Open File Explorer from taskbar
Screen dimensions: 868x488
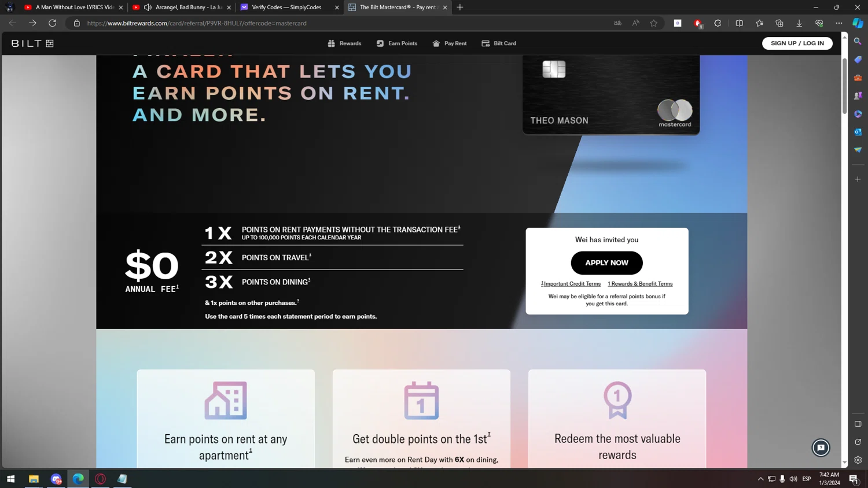pos(34,479)
